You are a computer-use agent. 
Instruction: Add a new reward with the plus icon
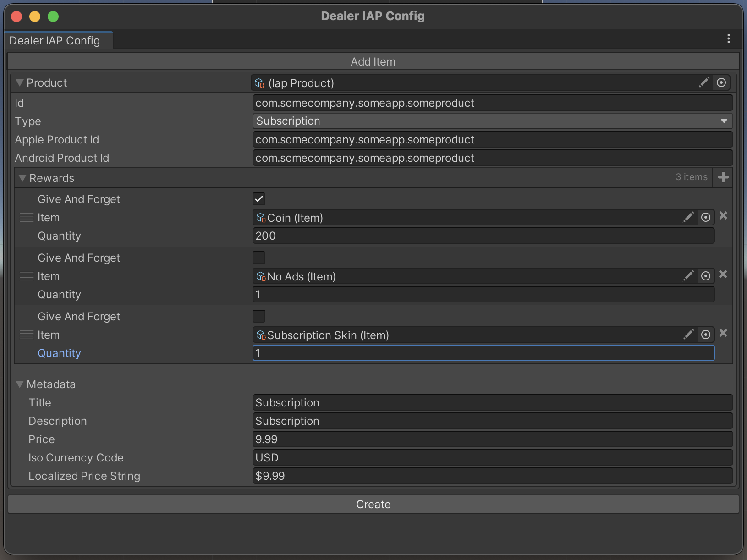click(x=723, y=177)
